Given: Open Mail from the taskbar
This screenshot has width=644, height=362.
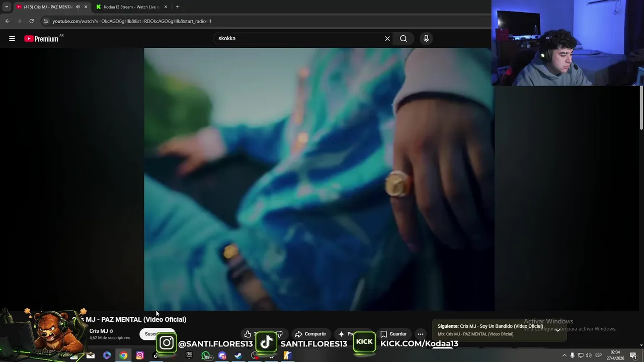Looking at the screenshot, I should [x=91, y=355].
